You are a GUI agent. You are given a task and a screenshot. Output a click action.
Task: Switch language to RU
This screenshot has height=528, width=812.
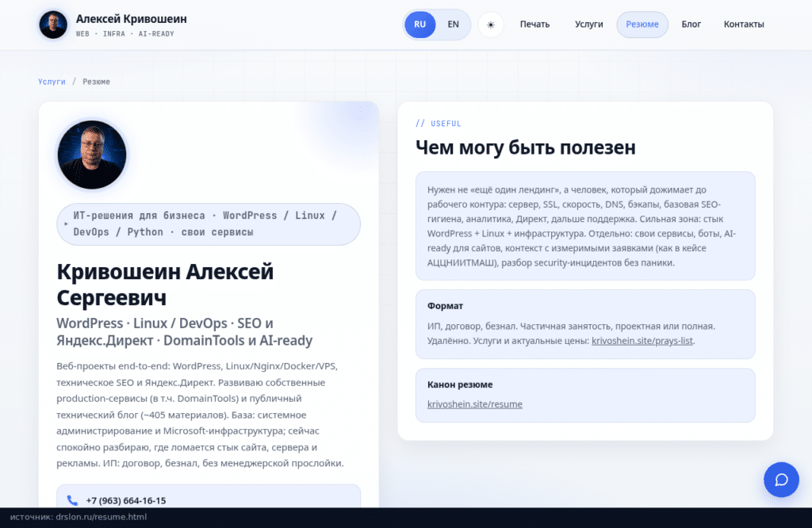click(419, 25)
